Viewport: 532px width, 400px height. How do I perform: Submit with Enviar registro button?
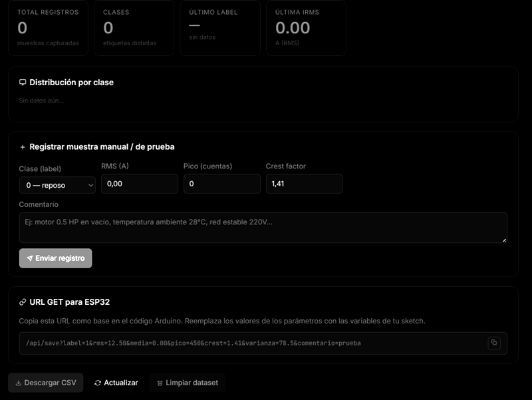56,258
